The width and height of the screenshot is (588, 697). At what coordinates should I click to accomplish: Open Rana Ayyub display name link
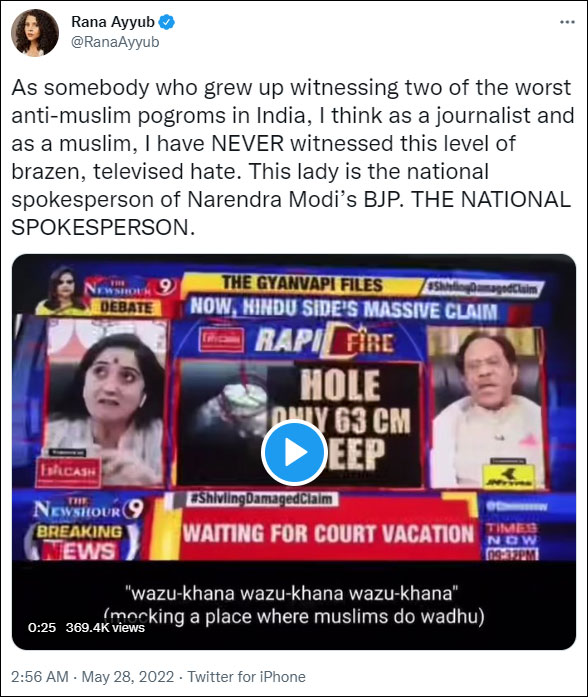[113, 22]
